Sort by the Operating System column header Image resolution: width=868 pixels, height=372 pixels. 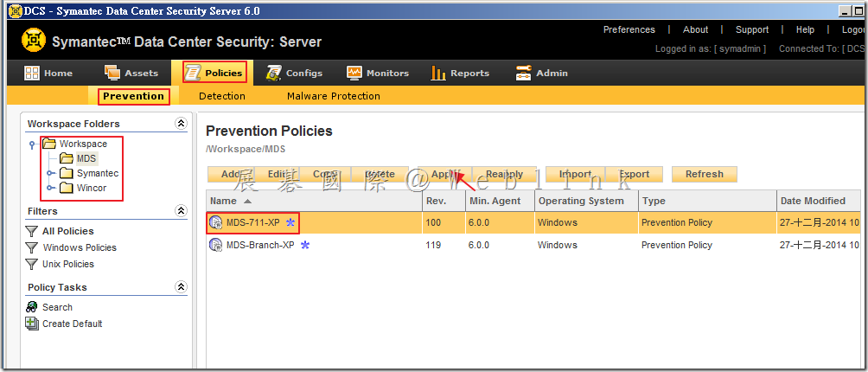pos(586,201)
